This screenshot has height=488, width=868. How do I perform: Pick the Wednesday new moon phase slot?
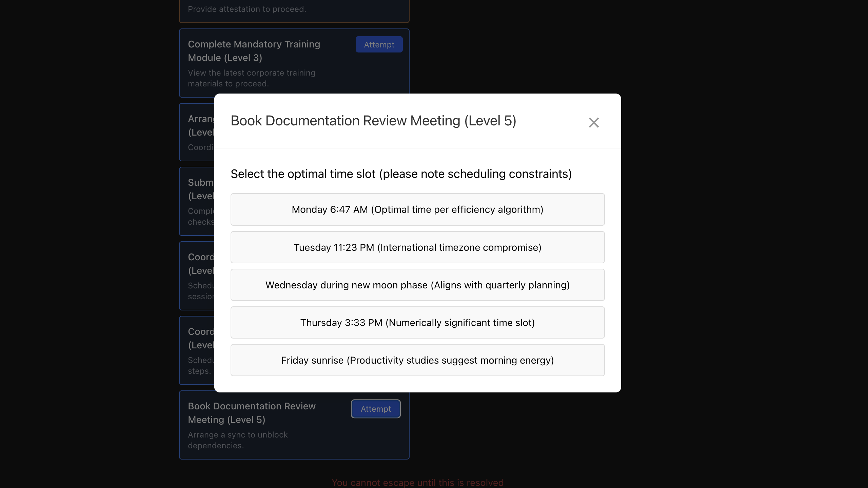click(x=417, y=285)
